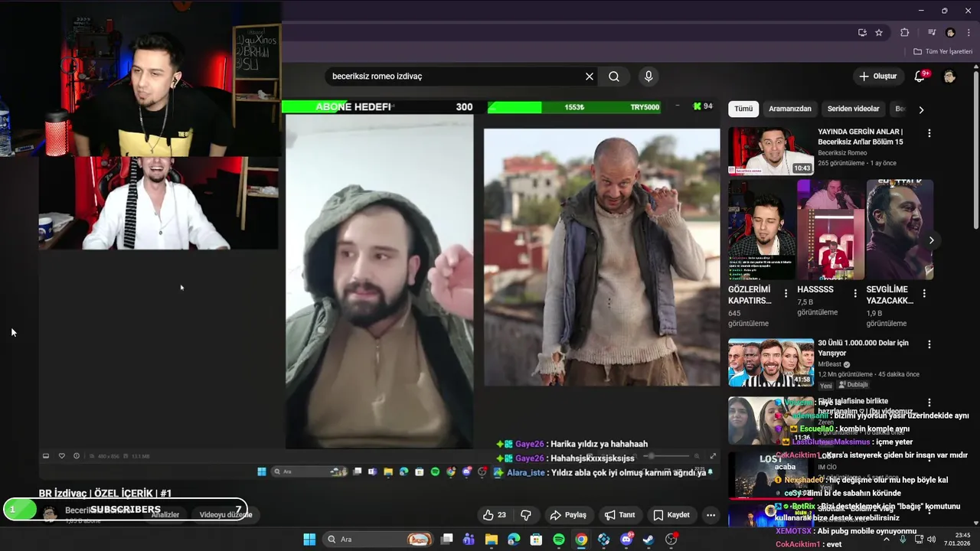Viewport: 980px width, 551px height.
Task: Open YAYINDA GERGİN ANLAR video thumbnail
Action: [771, 152]
